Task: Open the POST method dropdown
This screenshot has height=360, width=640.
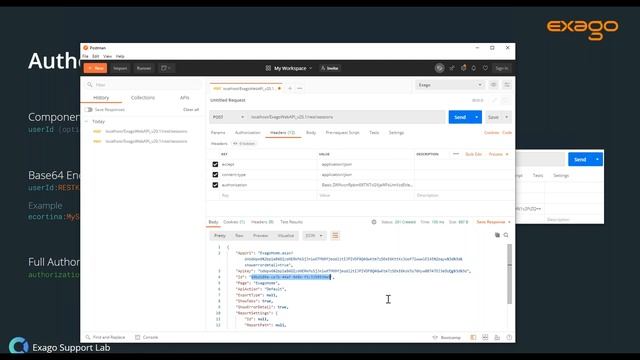Action: tap(228, 117)
